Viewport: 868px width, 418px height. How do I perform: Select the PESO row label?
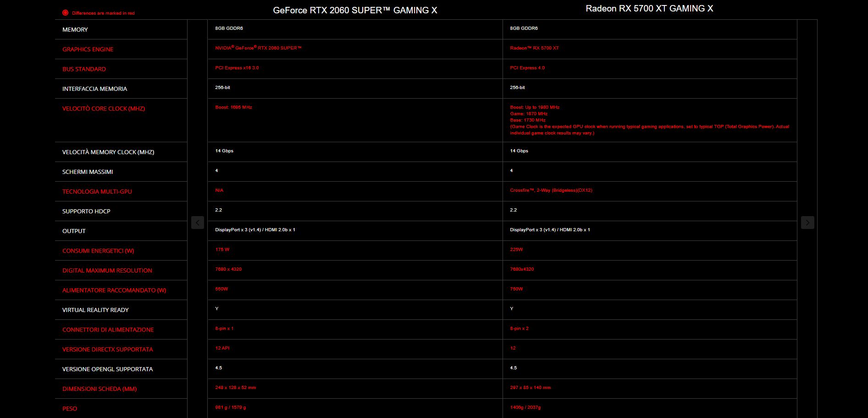(x=70, y=408)
